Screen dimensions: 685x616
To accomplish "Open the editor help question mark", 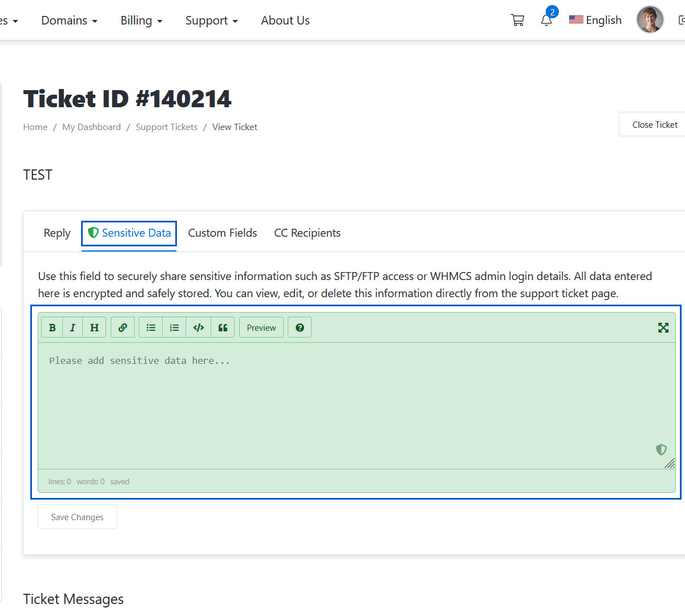I will click(300, 327).
